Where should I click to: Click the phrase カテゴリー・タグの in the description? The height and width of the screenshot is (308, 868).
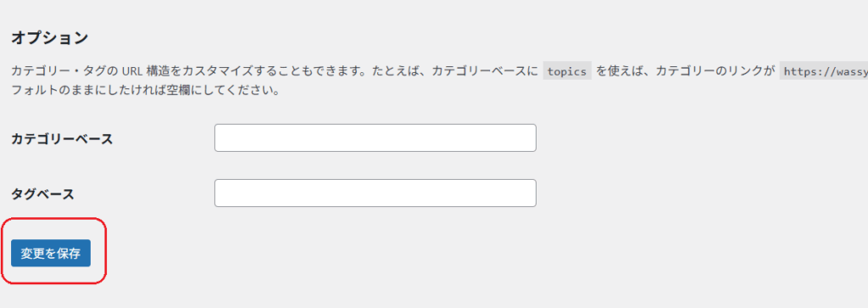click(64, 71)
